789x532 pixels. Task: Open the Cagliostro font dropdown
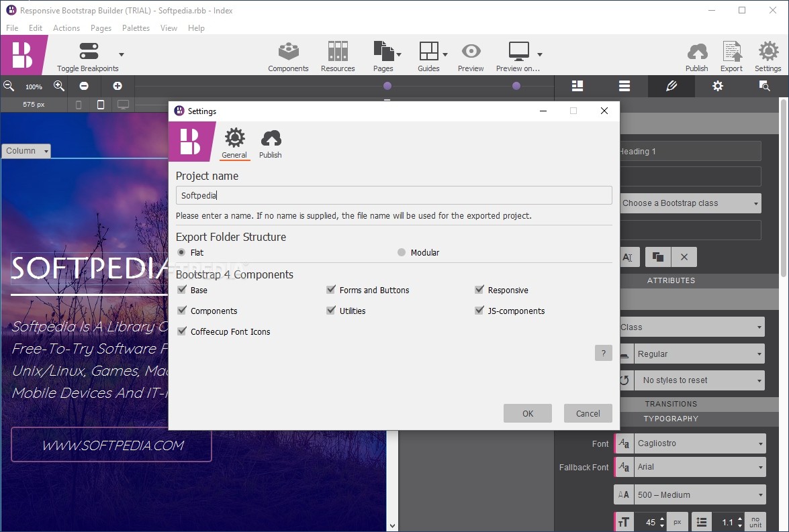coord(700,443)
